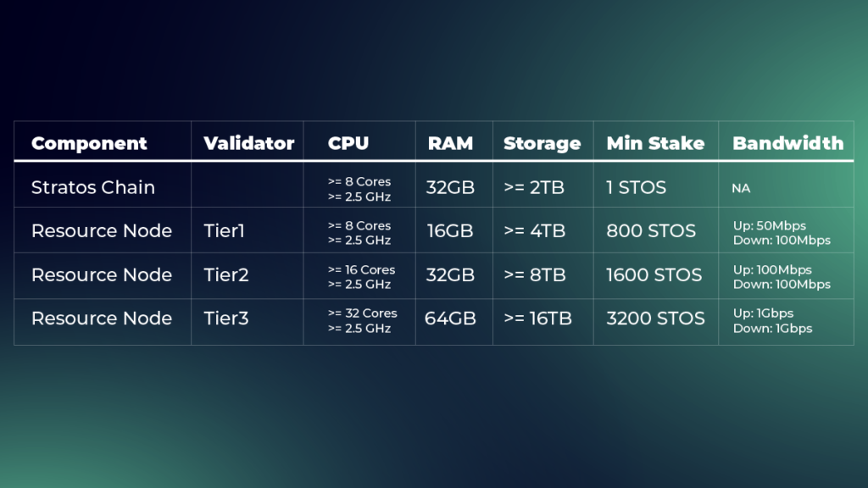The height and width of the screenshot is (488, 868).
Task: Select the >= 16TB storage cell
Action: 537,319
